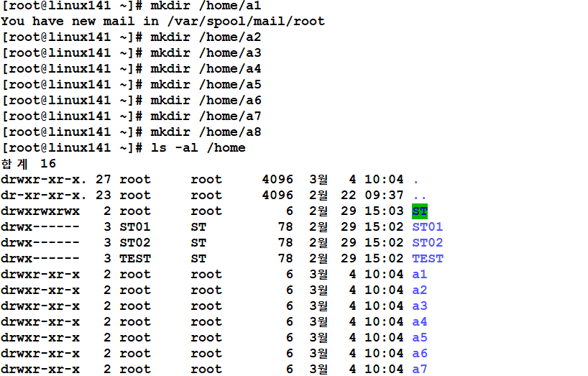Click the 'You have new mail' message line

click(x=162, y=22)
